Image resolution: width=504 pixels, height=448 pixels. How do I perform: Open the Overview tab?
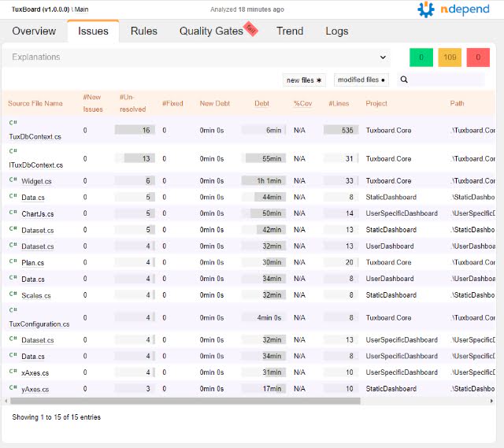pyautogui.click(x=34, y=31)
